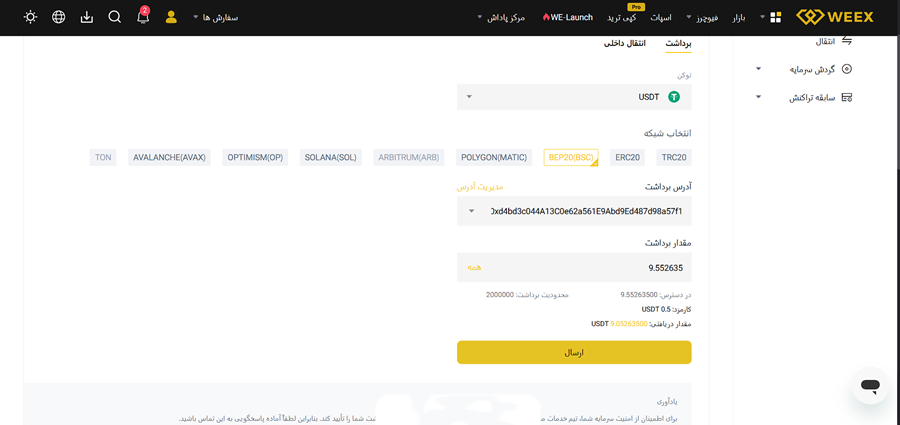Click the received amount 9.05263500
Screen dimensions: 900x425
click(629, 324)
